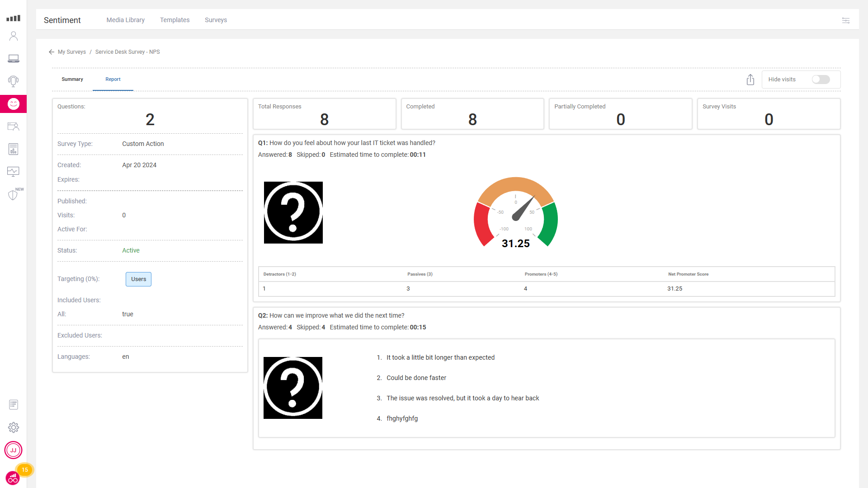Open the headset support sidebar icon
868x488 pixels.
pyautogui.click(x=14, y=81)
